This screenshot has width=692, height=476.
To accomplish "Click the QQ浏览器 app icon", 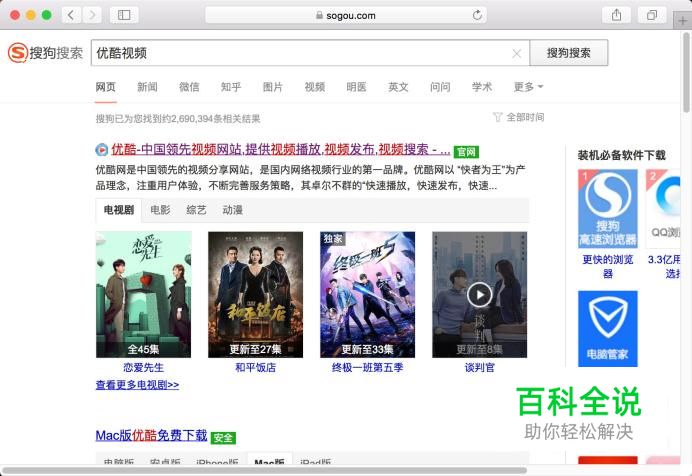I will click(x=663, y=209).
